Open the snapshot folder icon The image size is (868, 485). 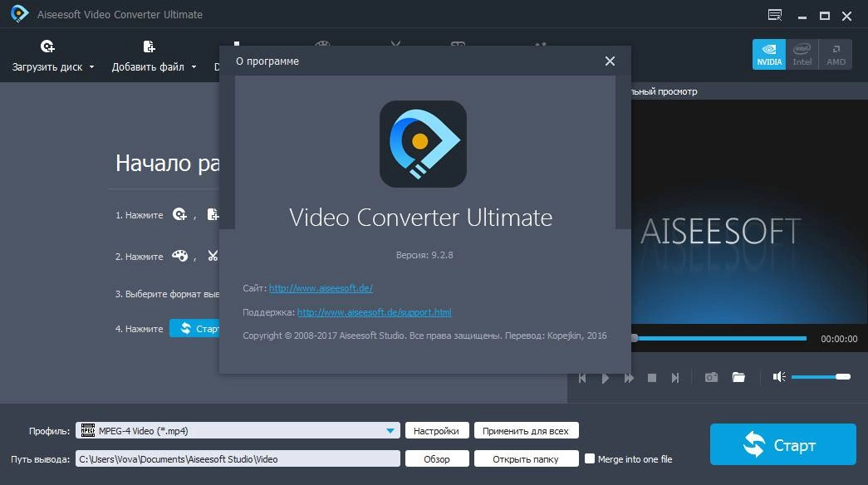coord(738,378)
